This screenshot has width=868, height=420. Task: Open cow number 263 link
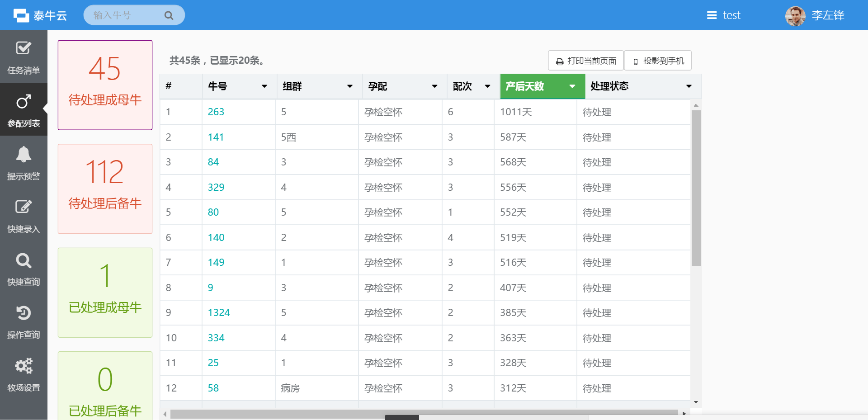[216, 112]
